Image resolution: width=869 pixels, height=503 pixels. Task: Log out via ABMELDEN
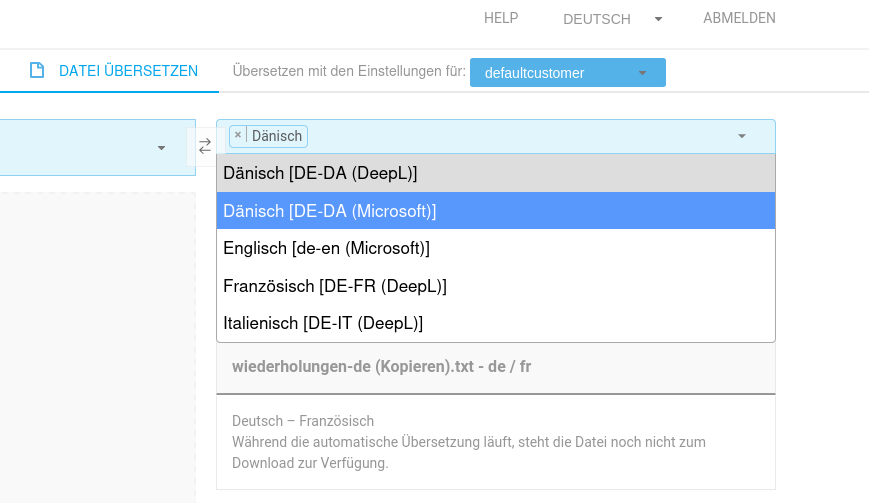pos(739,18)
